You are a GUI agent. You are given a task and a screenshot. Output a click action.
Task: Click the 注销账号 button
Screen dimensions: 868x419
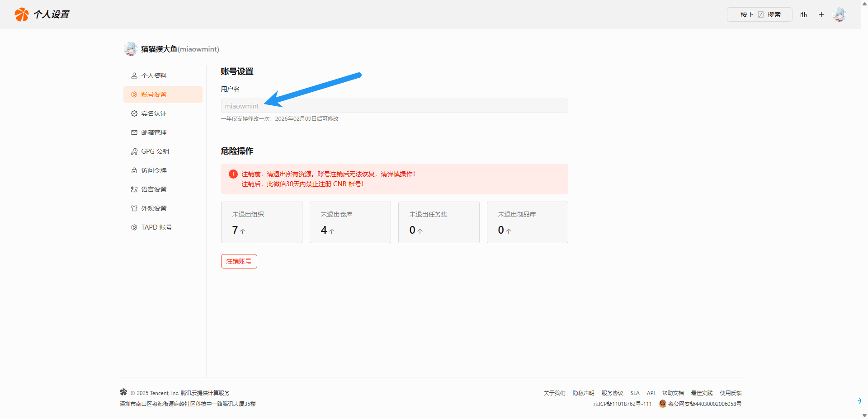239,261
